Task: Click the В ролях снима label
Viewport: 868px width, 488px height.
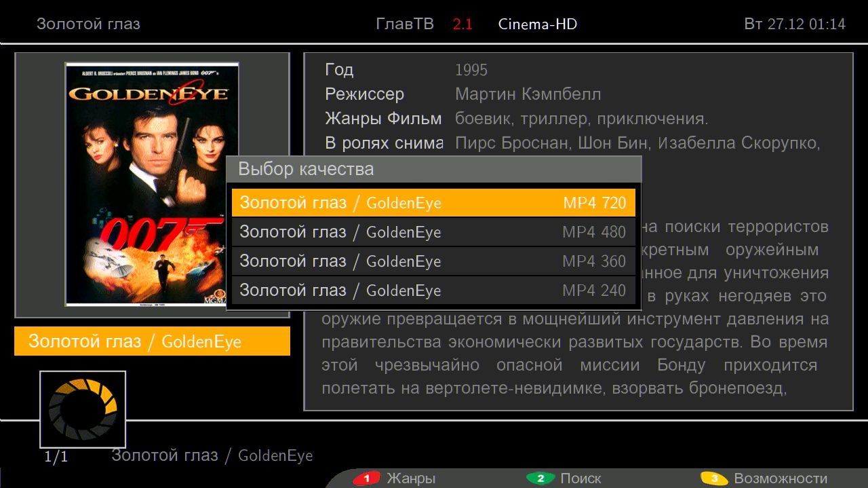Action: [384, 143]
